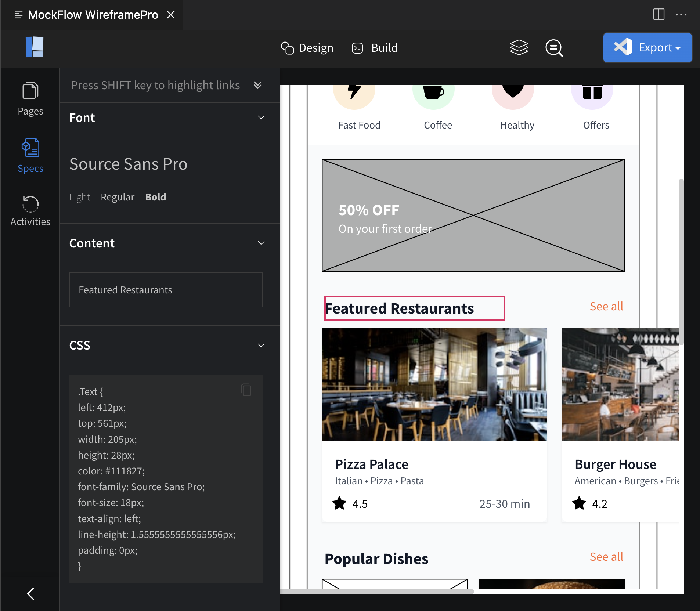Click the MockFlow logo icon

click(35, 47)
